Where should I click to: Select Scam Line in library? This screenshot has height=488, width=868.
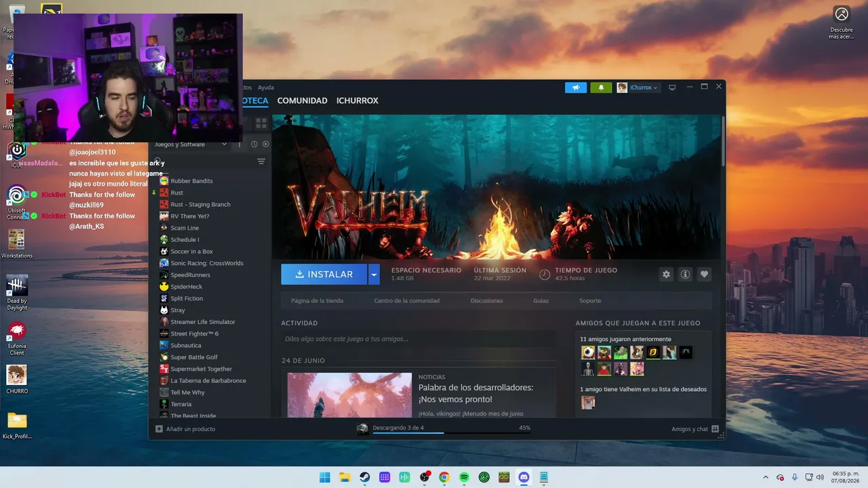[x=184, y=228]
